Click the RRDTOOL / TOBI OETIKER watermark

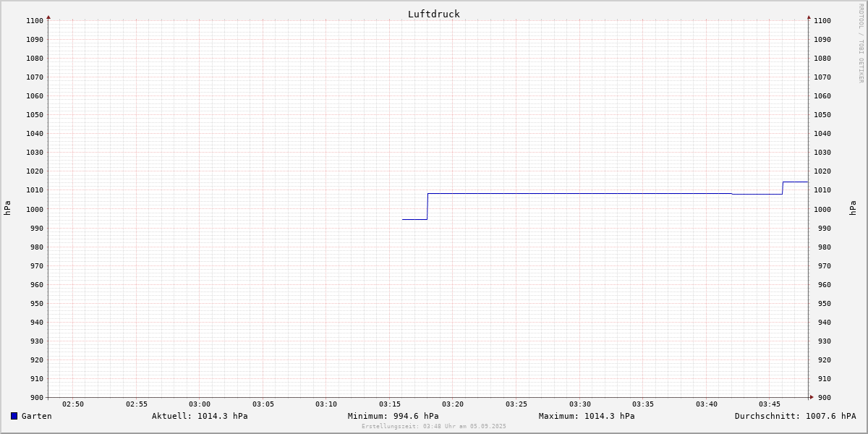(861, 43)
